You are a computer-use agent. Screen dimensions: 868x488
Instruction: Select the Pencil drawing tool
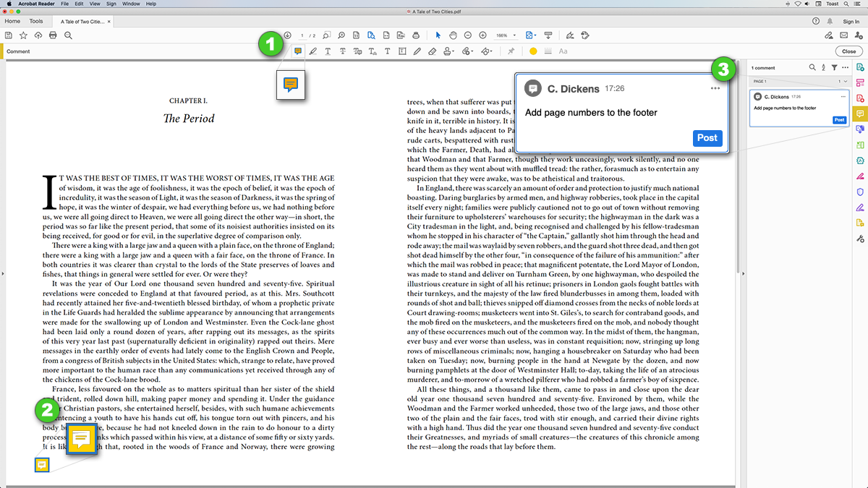click(x=417, y=51)
